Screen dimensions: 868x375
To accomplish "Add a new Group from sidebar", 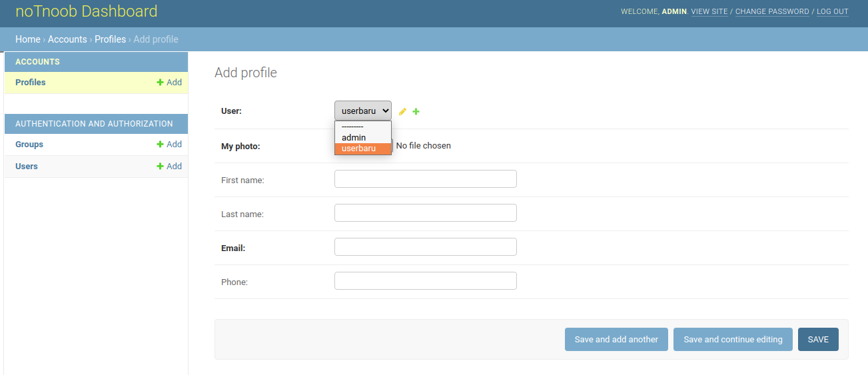I will [169, 145].
